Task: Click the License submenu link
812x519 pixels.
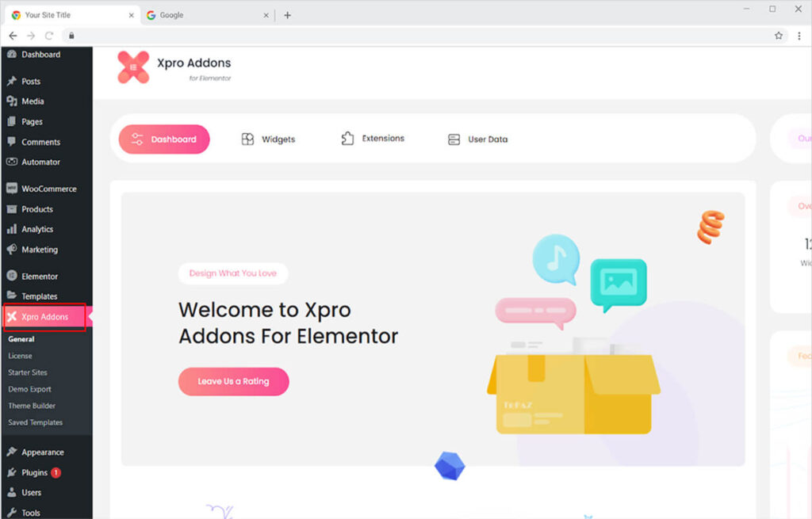Action: [x=20, y=357]
